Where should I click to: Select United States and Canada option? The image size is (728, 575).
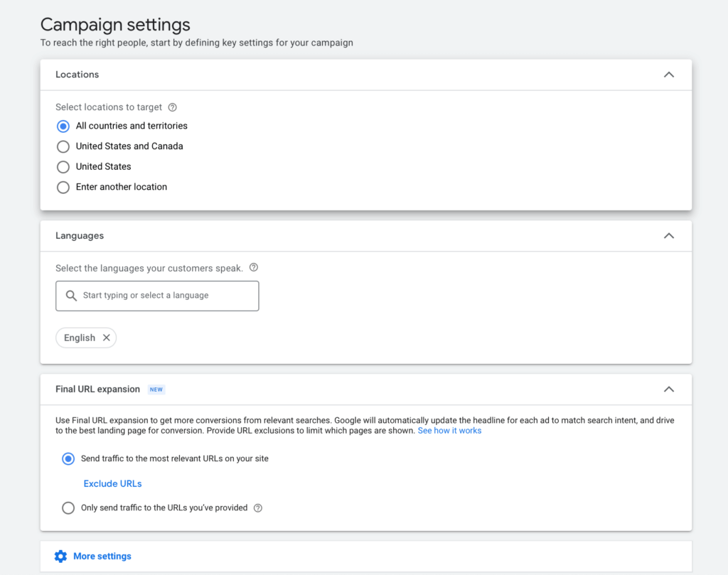point(63,146)
